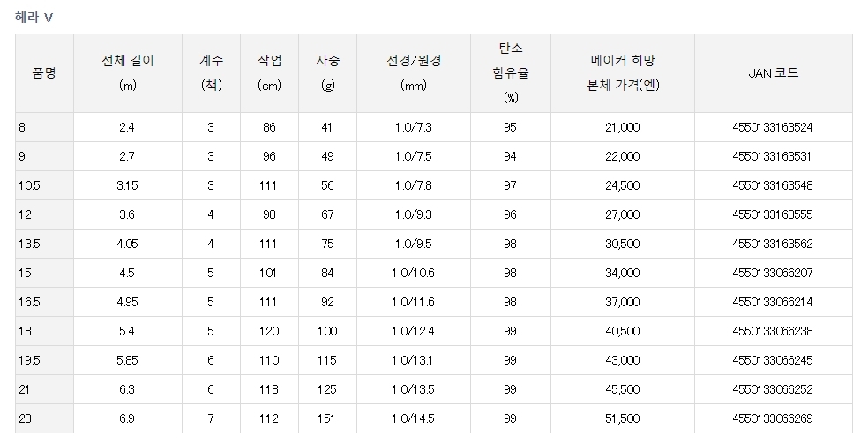Click the 탄소 함유율 (%) header
The height and width of the screenshot is (444, 868).
[x=511, y=73]
